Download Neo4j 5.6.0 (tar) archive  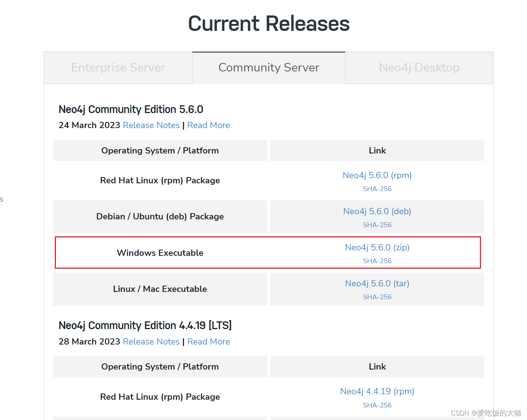click(x=377, y=283)
